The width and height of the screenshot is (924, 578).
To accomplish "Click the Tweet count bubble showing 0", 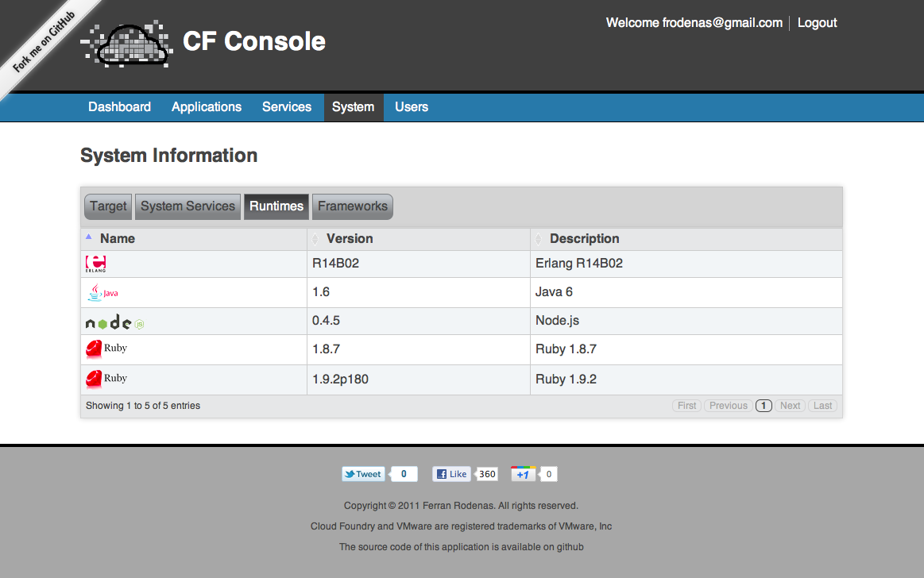I will [x=404, y=474].
